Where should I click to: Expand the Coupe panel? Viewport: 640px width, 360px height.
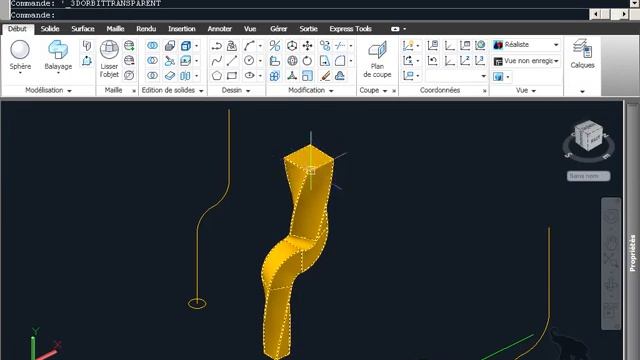tap(373, 90)
